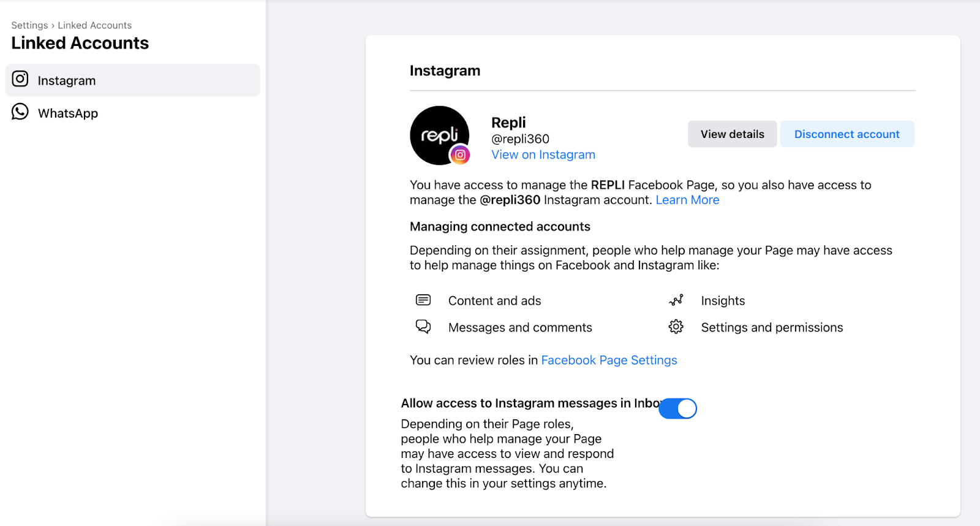Click the Insights label

pyautogui.click(x=723, y=300)
